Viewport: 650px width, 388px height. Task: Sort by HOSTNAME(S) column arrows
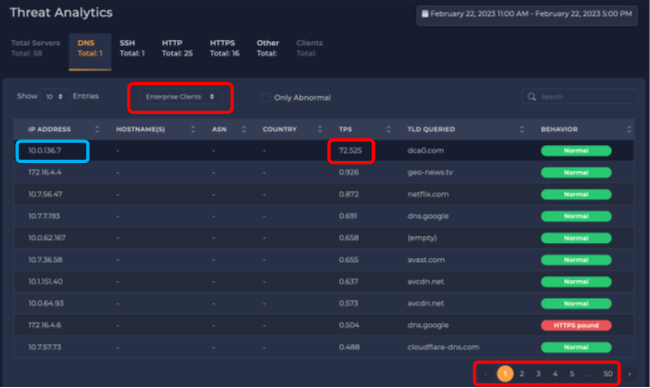193,129
